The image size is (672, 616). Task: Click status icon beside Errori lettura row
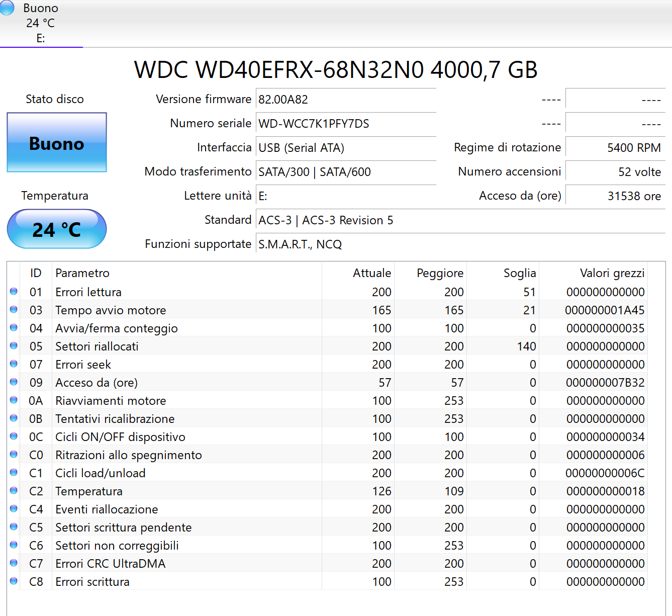14,291
